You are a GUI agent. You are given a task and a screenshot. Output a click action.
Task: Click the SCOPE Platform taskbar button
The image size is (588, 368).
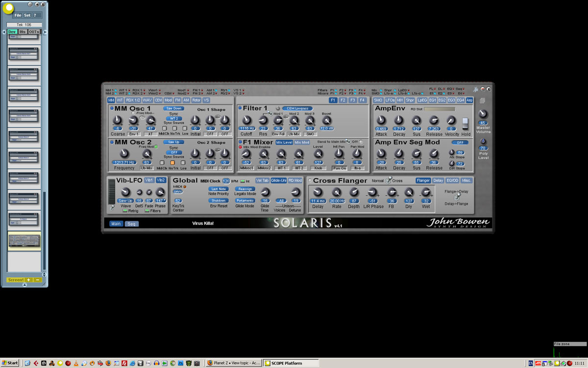tap(291, 363)
